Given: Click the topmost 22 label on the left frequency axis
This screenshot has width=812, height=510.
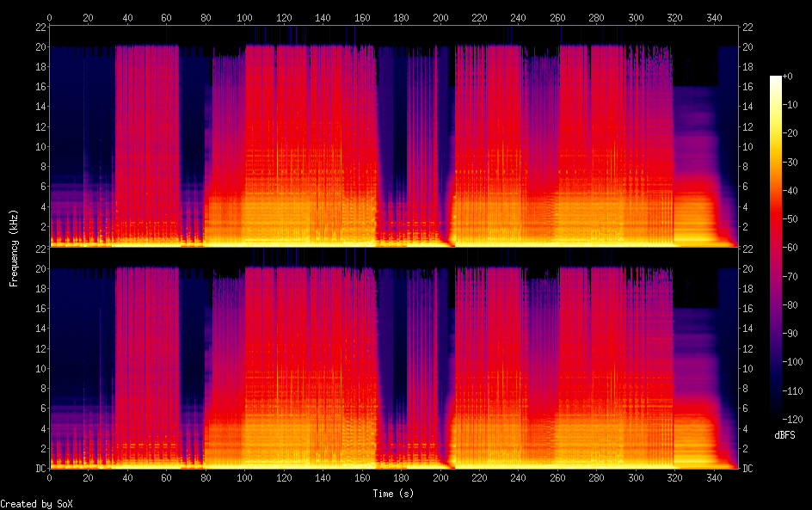Looking at the screenshot, I should tap(40, 28).
